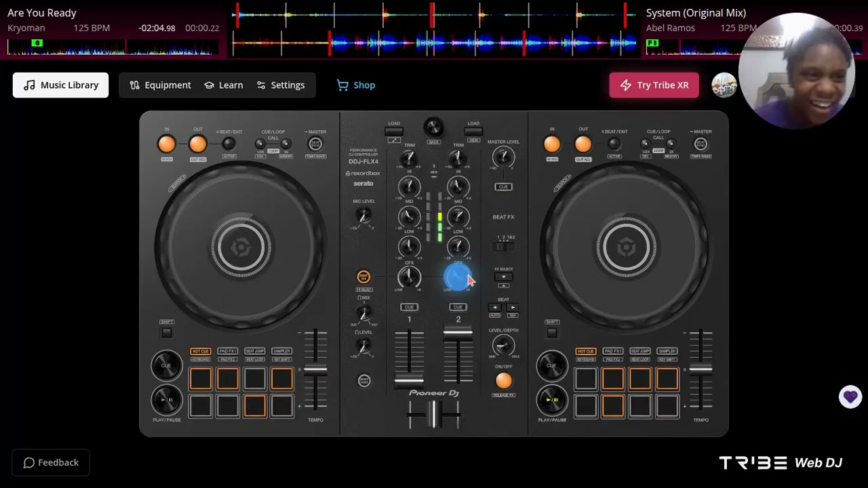Screen dimensions: 868x488
Task: Select right deck Hot Cue pad mode
Action: (585, 351)
